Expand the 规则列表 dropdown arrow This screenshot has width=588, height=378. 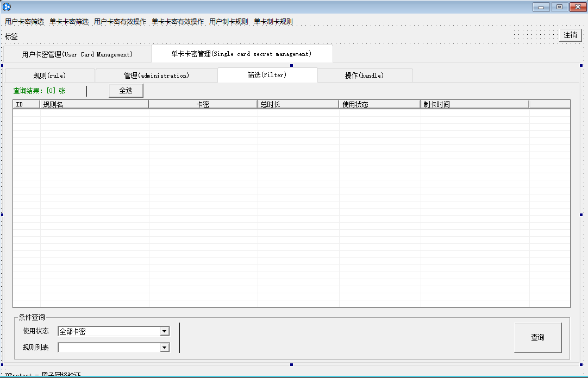(164, 348)
